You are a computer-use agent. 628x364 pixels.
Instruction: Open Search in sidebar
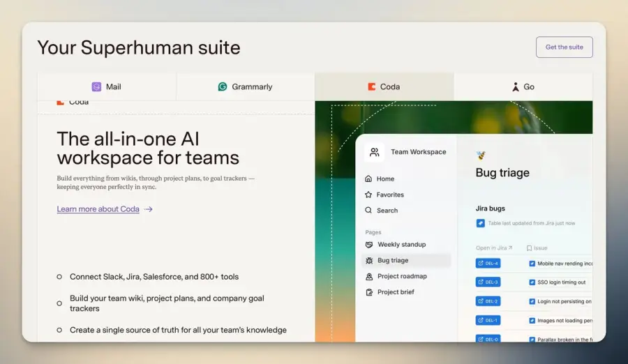point(387,210)
